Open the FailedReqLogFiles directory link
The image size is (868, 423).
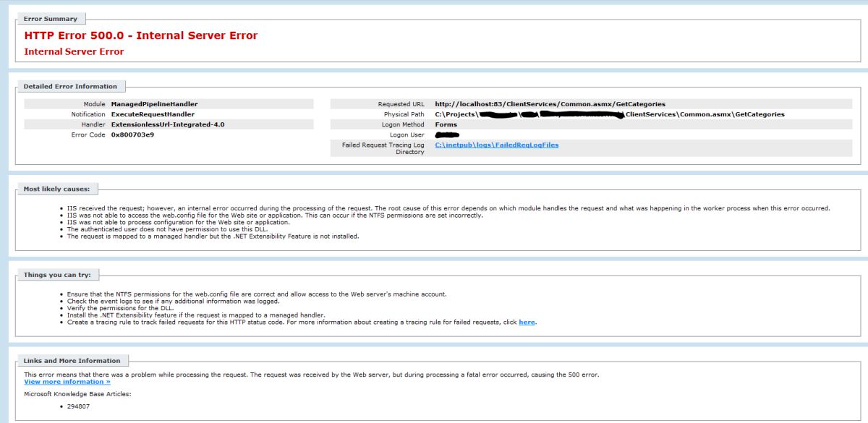496,145
